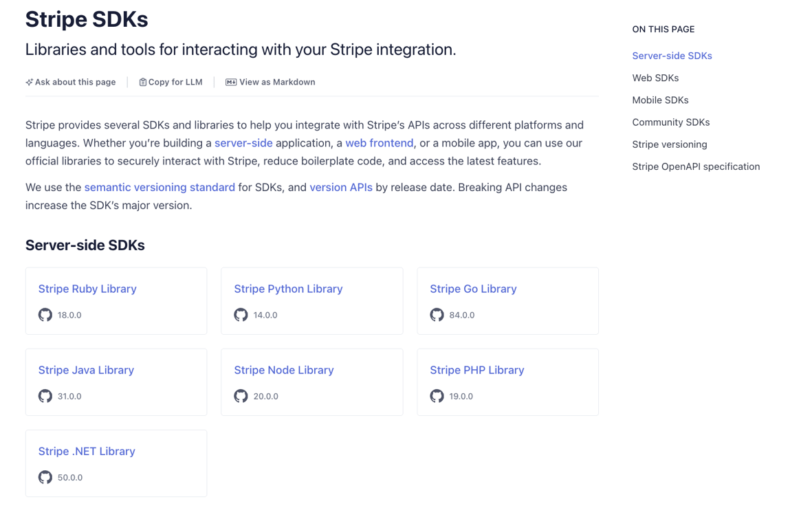Click the GitHub icon for Stripe Python Library
812x528 pixels.
(241, 314)
